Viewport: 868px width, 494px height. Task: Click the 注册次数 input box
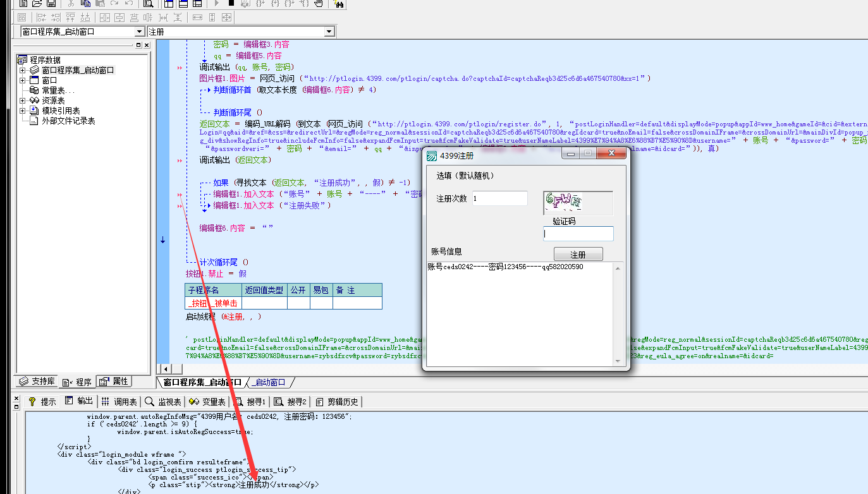[x=500, y=198]
